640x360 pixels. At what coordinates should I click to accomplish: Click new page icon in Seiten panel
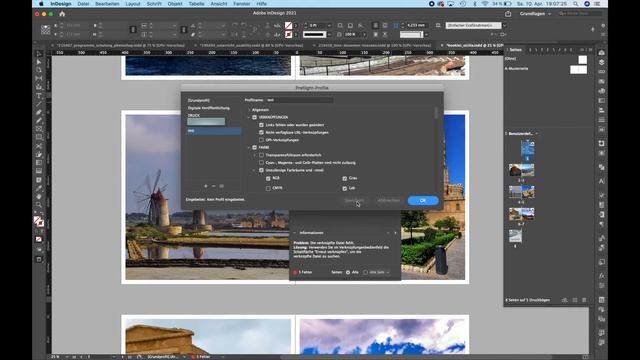[x=575, y=300]
